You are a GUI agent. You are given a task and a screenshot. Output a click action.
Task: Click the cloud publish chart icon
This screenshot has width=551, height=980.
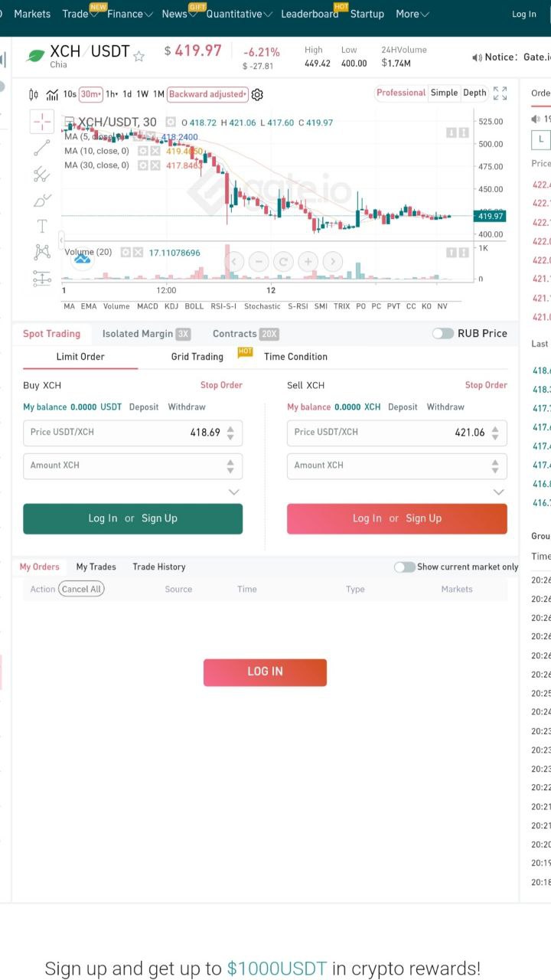tap(82, 260)
